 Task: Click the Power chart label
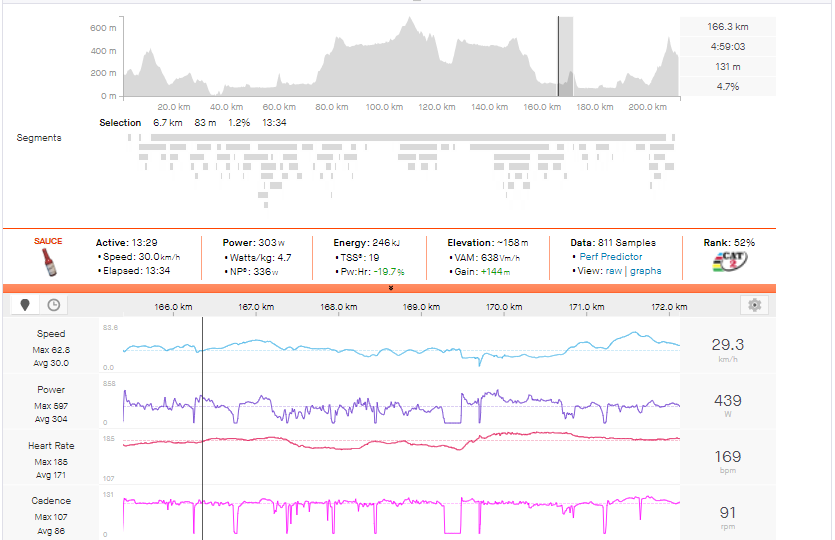pos(51,390)
